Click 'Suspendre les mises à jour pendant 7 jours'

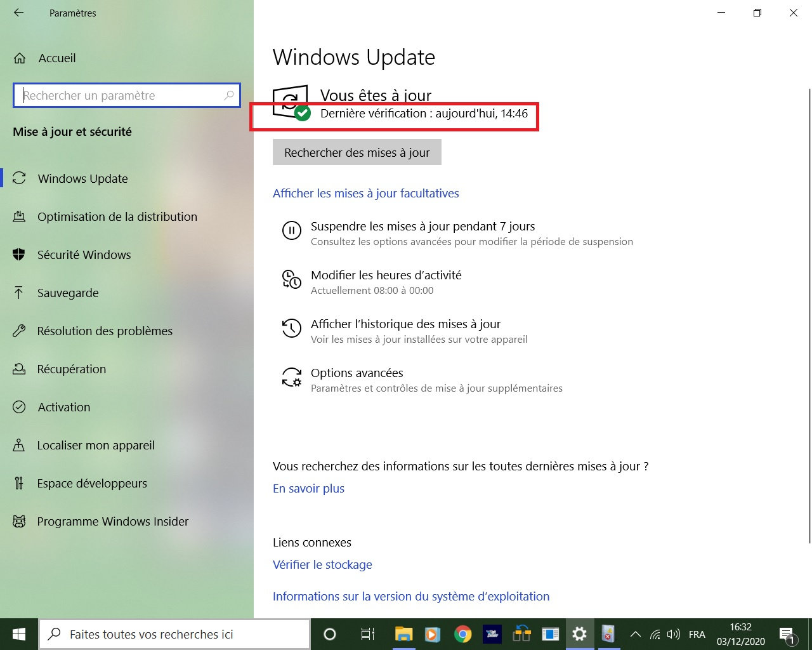423,227
